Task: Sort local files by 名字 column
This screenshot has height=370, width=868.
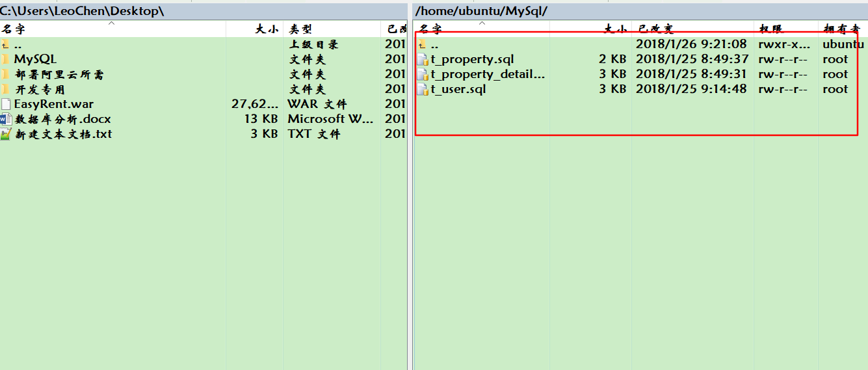Action: pyautogui.click(x=112, y=29)
